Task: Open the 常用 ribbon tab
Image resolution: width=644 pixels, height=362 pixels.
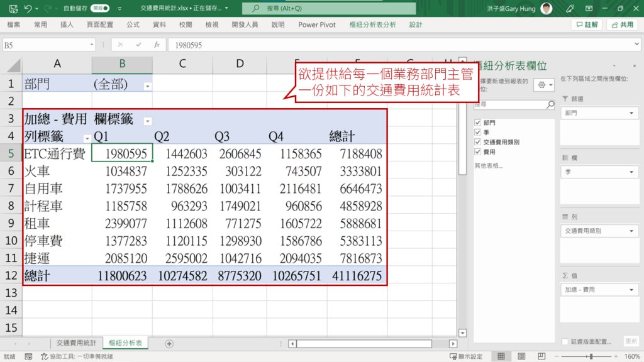Action: pyautogui.click(x=40, y=25)
